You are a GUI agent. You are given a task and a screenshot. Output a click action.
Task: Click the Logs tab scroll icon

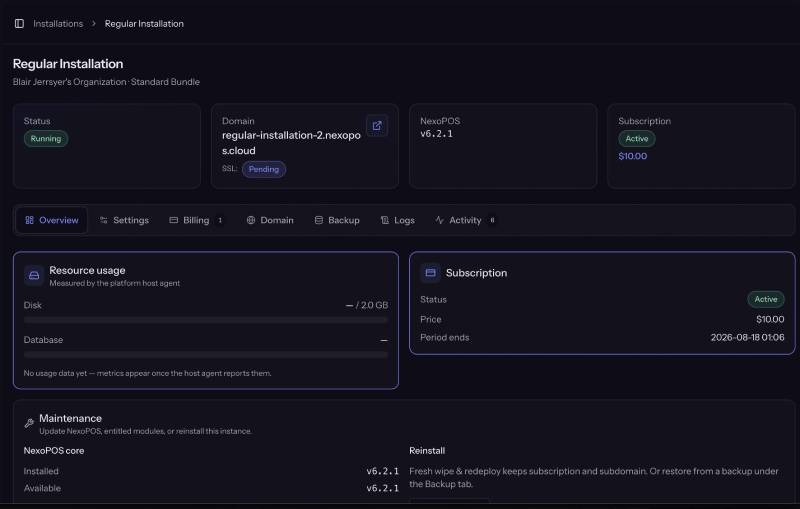[385, 220]
